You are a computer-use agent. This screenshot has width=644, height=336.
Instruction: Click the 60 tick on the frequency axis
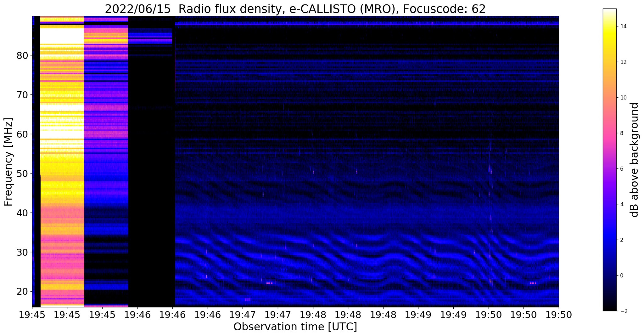coord(23,134)
